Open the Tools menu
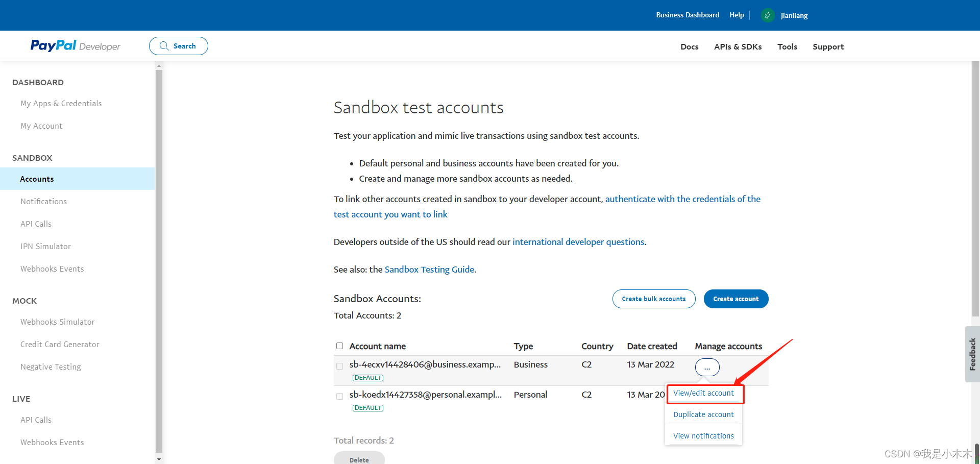Screen dimensions: 980x464 (x=787, y=46)
